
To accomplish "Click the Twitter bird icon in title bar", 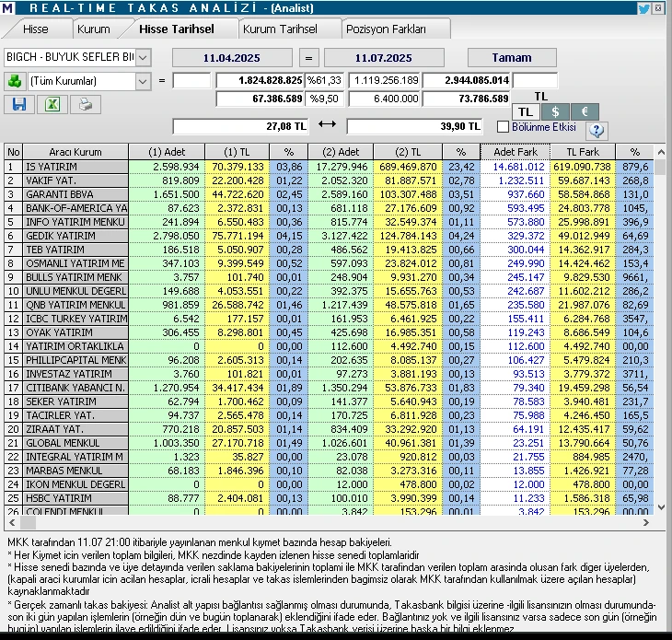I will click(643, 8).
